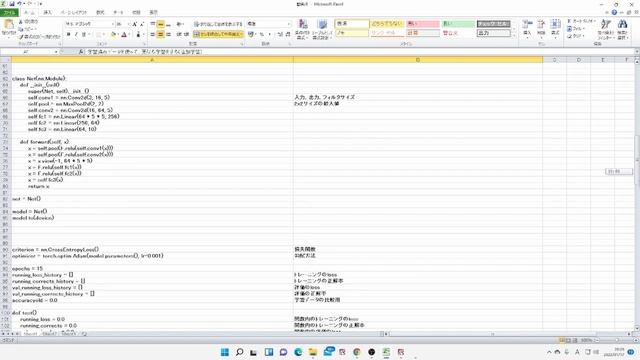640x360 pixels.
Task: Open the Formulas ribbon tab
Action: pos(100,13)
